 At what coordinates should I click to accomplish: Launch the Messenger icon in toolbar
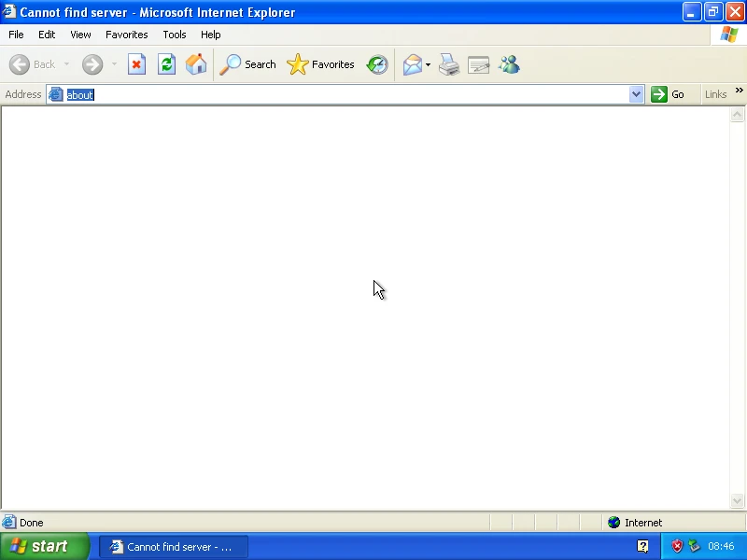pos(509,64)
